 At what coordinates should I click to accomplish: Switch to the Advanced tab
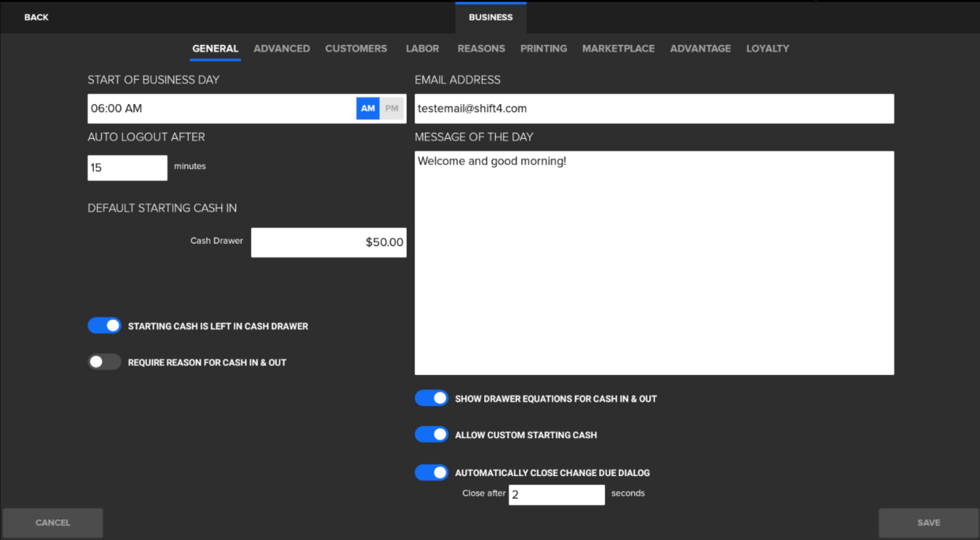click(x=281, y=48)
